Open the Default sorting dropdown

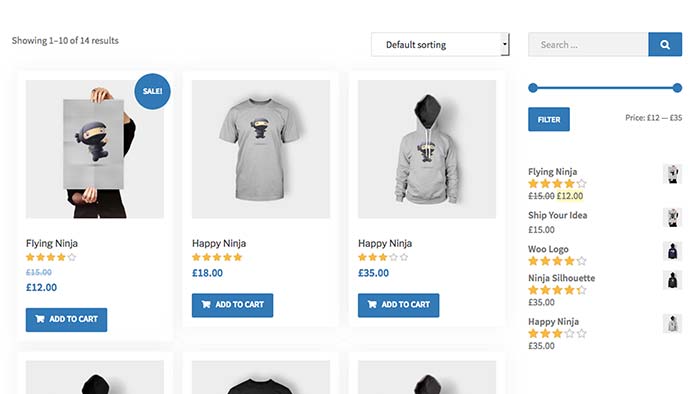click(440, 44)
